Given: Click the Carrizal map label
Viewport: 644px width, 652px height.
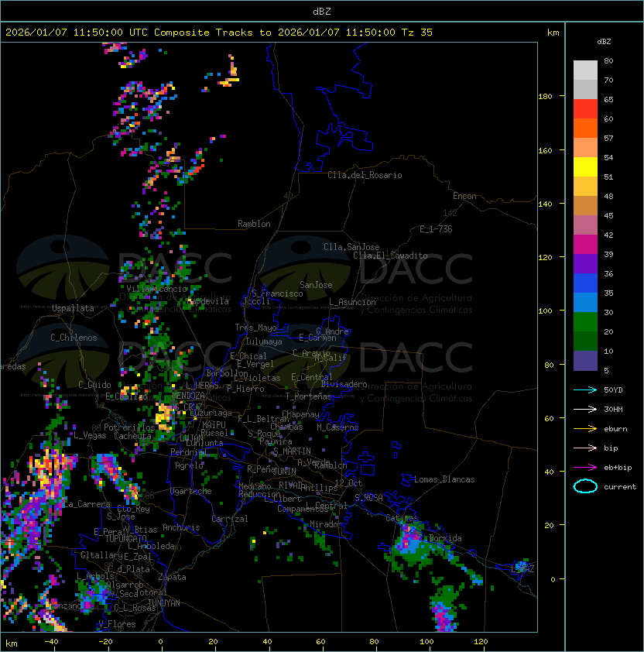Looking at the screenshot, I should [230, 519].
